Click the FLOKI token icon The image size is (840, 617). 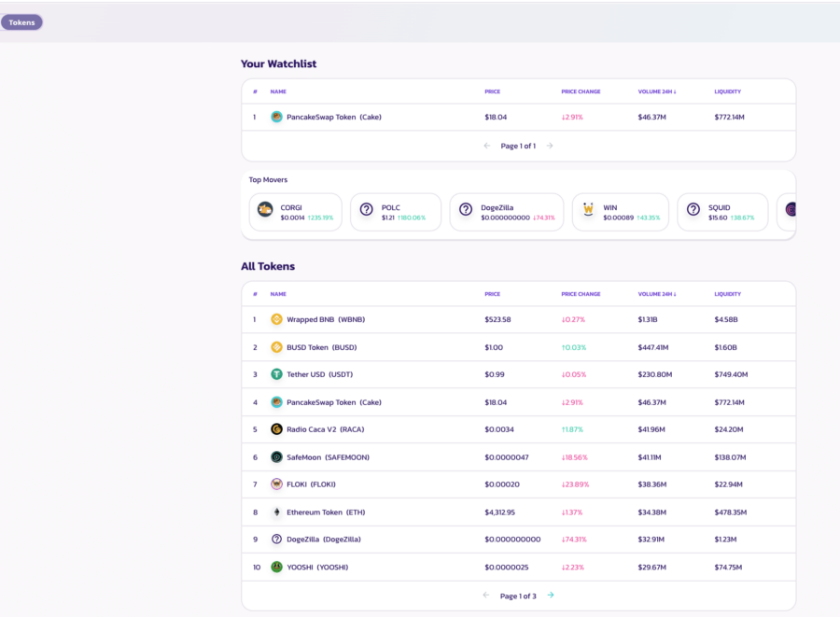(276, 484)
